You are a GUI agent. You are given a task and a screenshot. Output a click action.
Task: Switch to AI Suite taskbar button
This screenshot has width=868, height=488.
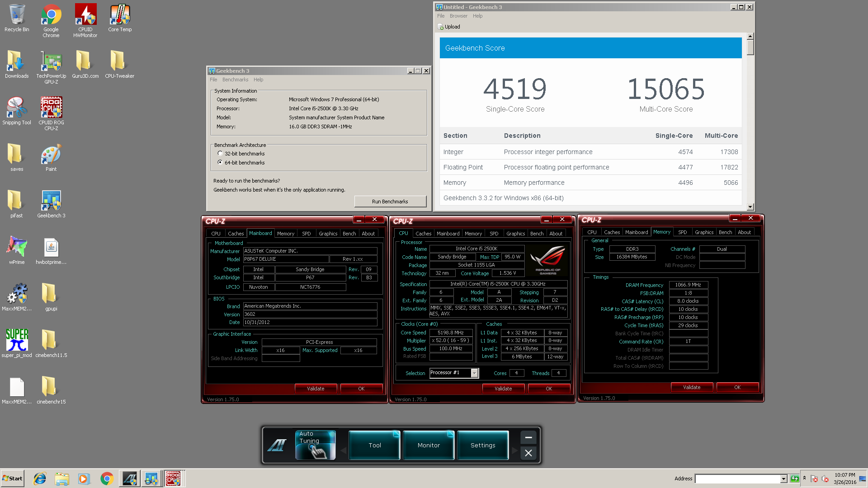tap(129, 479)
